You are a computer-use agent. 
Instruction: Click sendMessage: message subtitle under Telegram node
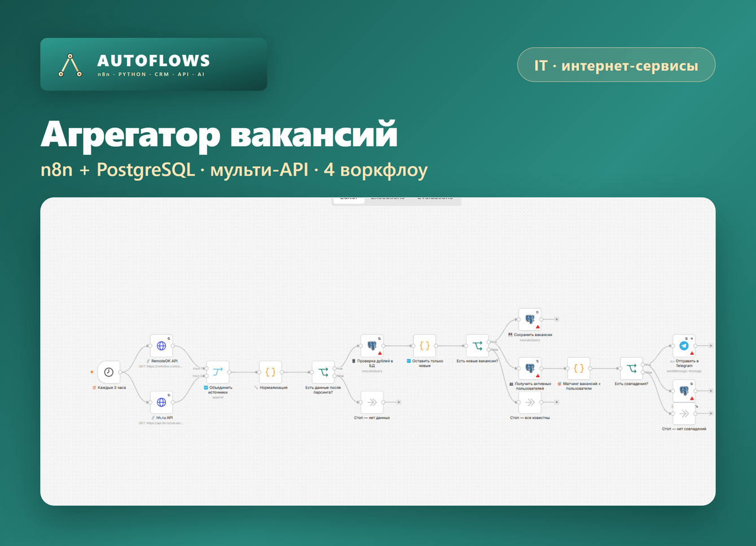(x=684, y=371)
